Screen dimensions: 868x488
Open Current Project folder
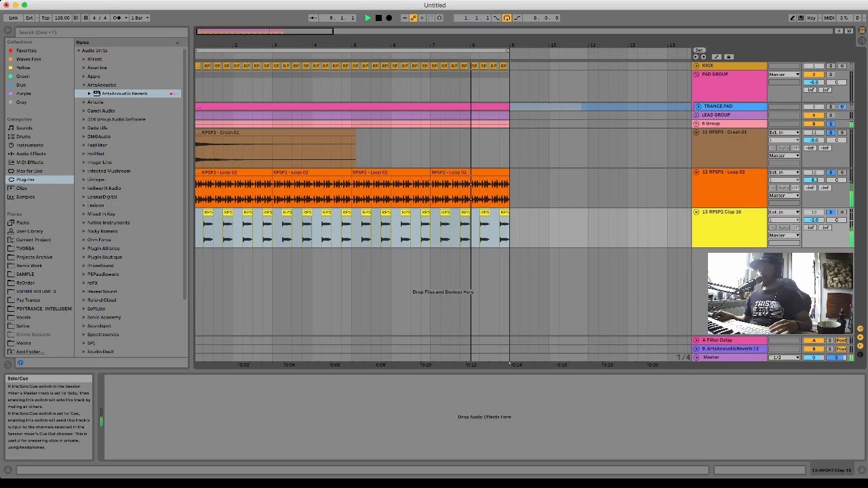click(x=33, y=240)
